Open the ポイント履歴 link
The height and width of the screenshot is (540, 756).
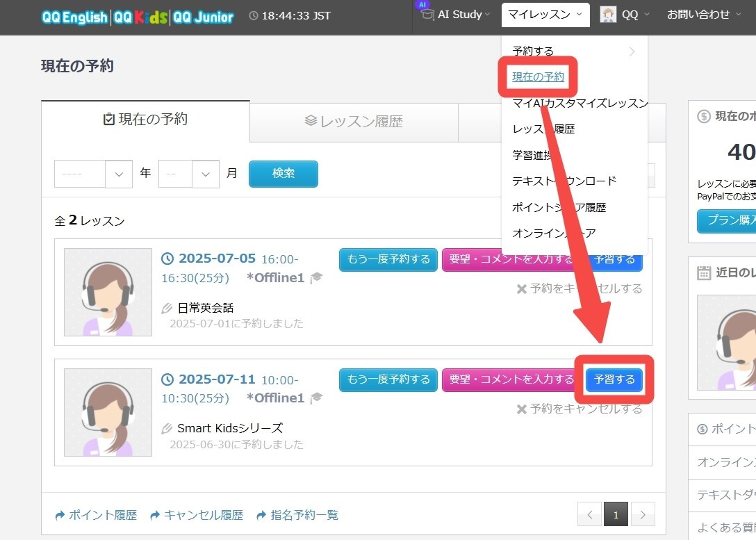pyautogui.click(x=96, y=515)
